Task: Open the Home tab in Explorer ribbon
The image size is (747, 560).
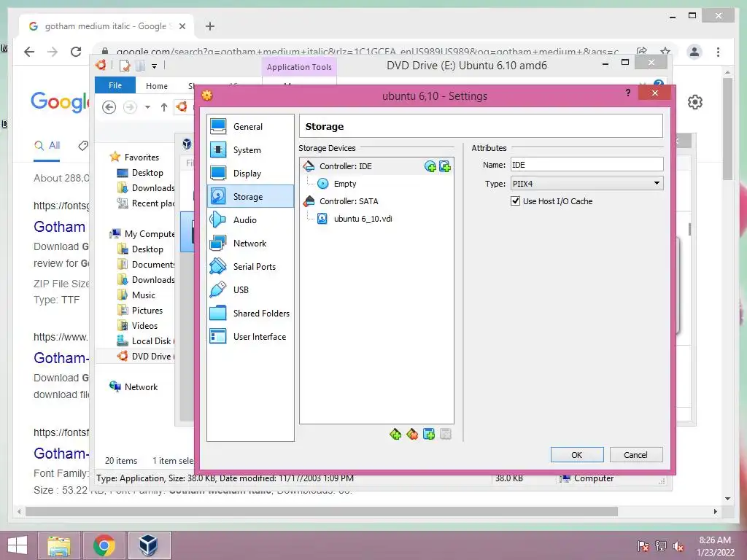Action: (x=157, y=86)
